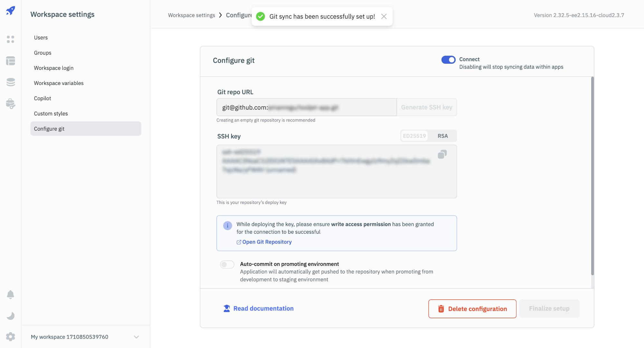Click the Git repo URL input field
This screenshot has width=644, height=348.
coord(306,108)
